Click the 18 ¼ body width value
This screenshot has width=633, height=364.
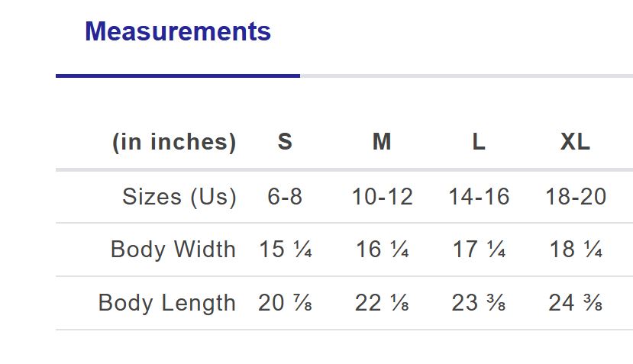[576, 250]
